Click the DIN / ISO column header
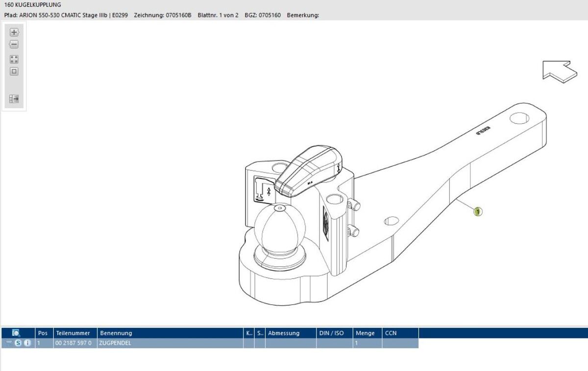 point(332,333)
